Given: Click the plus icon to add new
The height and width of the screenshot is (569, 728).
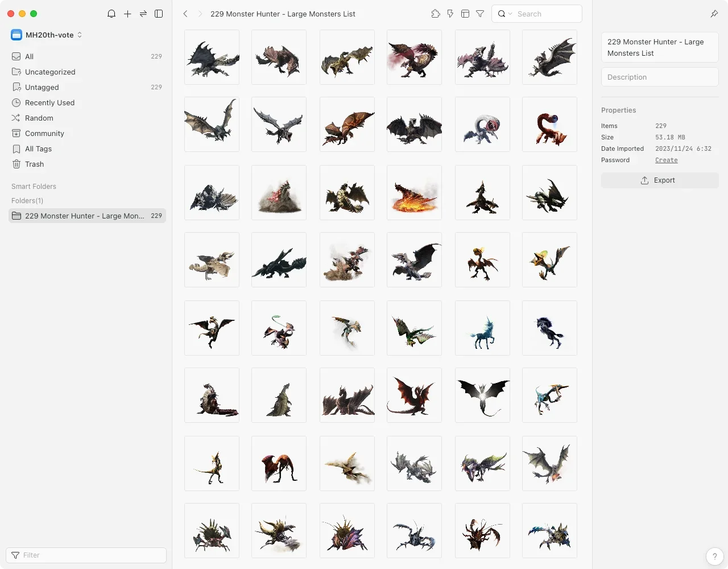Looking at the screenshot, I should tap(127, 14).
